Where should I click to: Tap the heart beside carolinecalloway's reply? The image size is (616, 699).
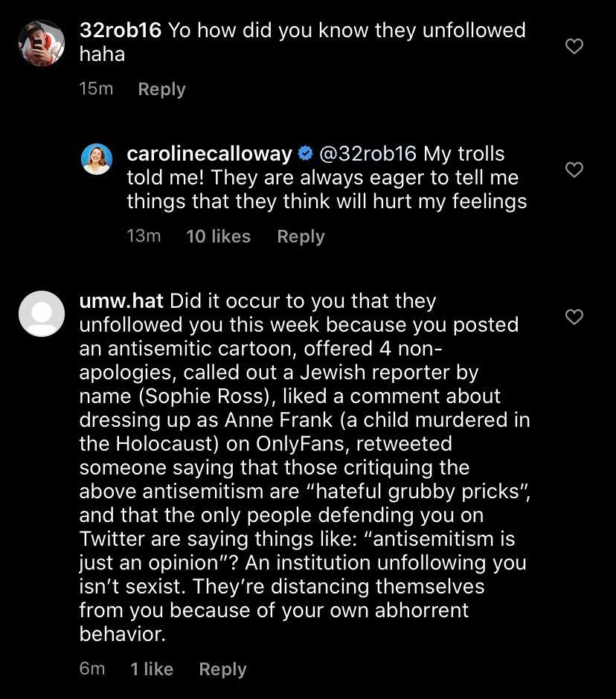click(574, 170)
